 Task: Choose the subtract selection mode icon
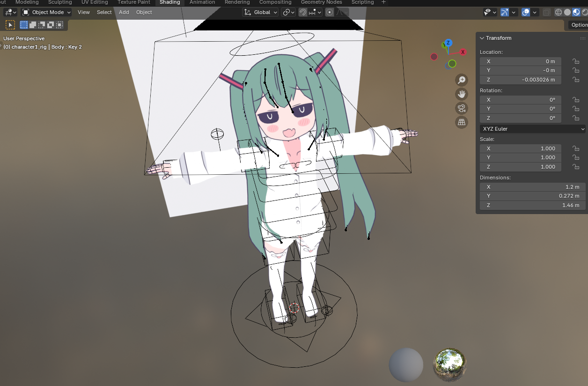42,25
